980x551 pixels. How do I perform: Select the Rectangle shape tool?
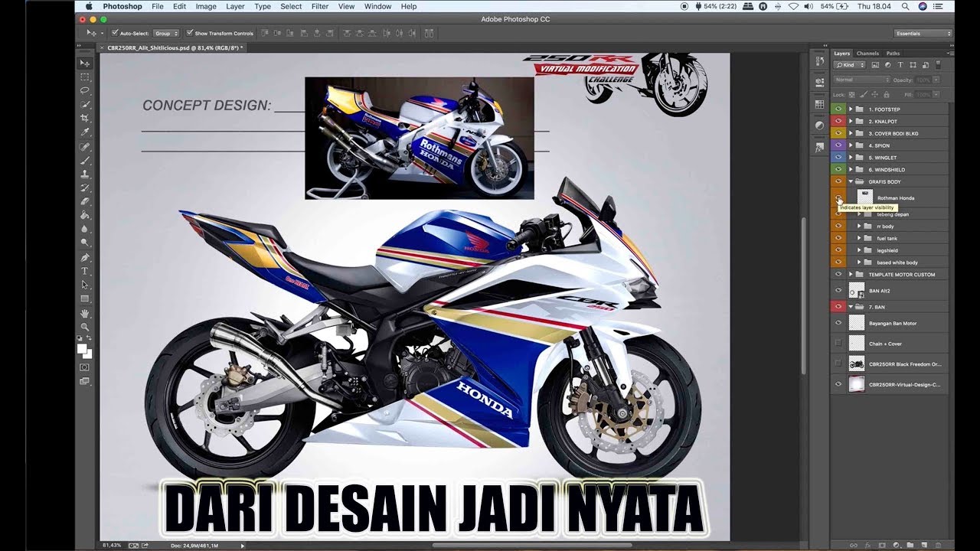click(85, 298)
